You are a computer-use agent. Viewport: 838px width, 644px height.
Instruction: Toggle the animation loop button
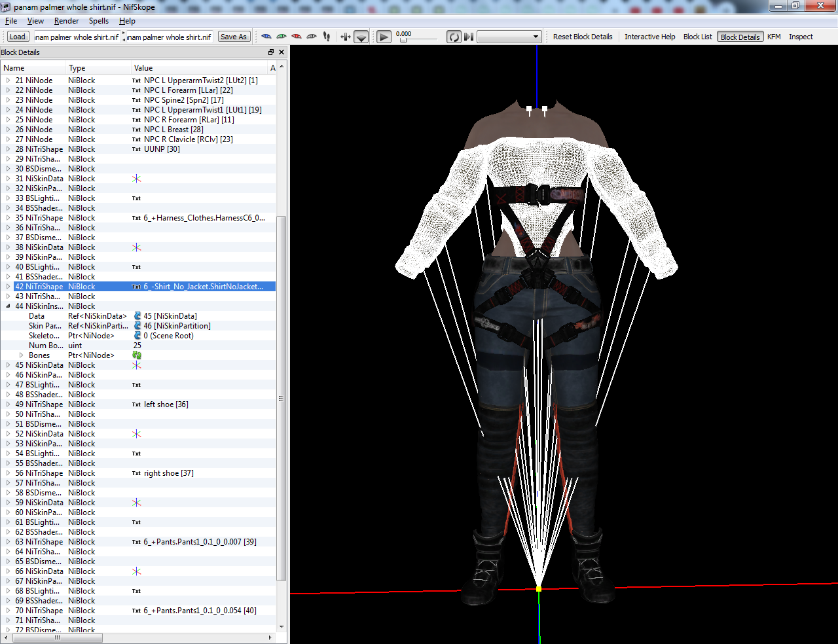454,37
